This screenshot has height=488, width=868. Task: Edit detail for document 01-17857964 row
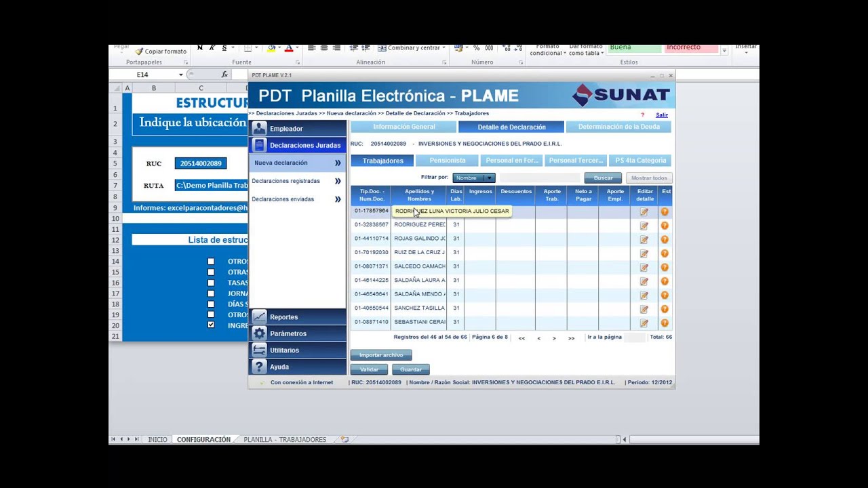pyautogui.click(x=644, y=212)
